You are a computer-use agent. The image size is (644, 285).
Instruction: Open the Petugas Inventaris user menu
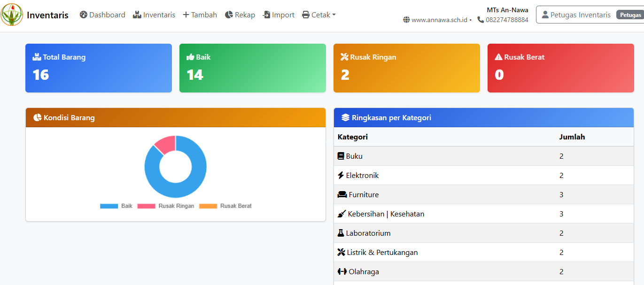(x=589, y=15)
